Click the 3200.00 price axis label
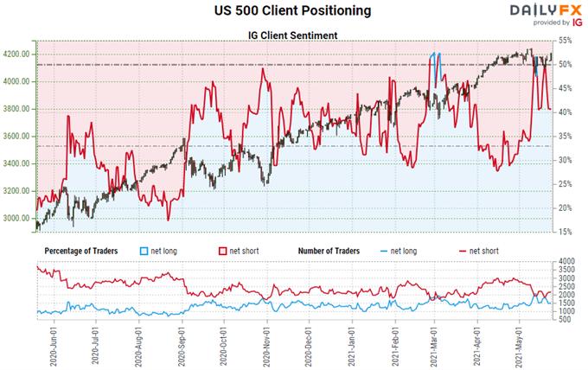The width and height of the screenshot is (588, 370). 16,191
